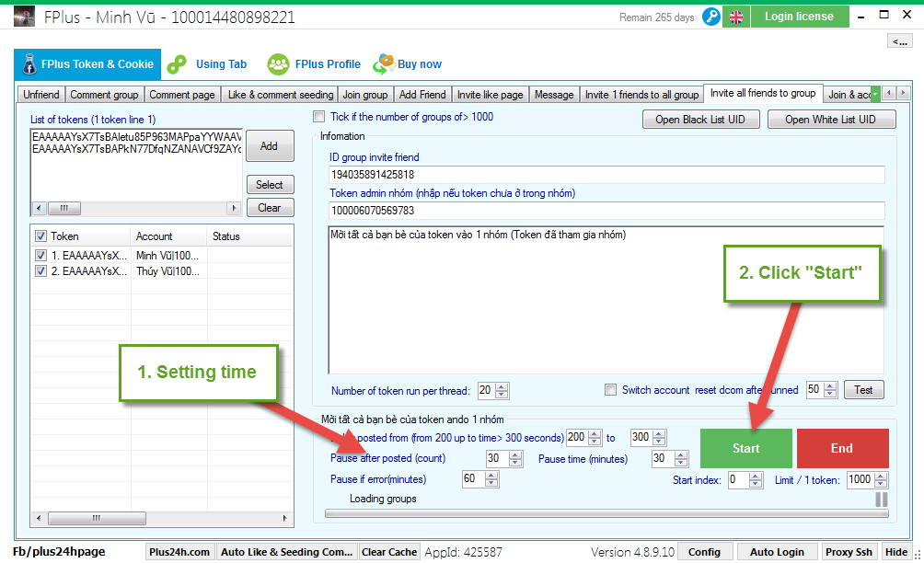Click the Token admin nhóm input field

pos(606,211)
